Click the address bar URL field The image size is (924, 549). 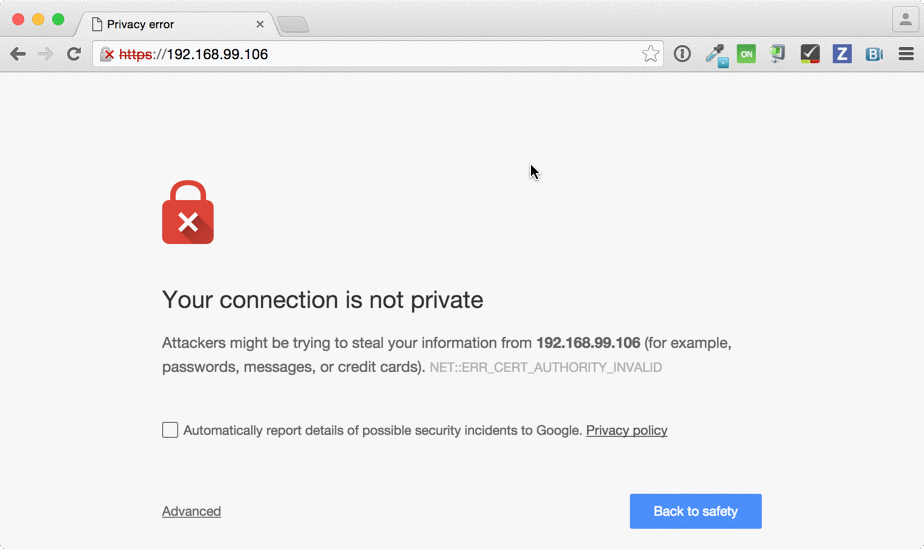point(377,54)
